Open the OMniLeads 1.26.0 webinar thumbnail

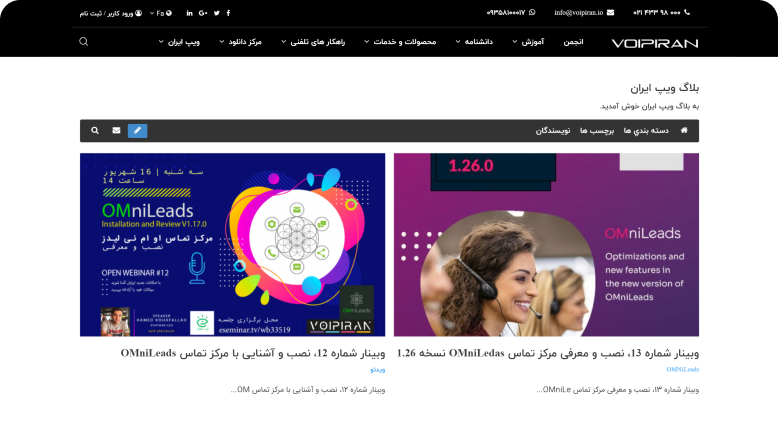pyautogui.click(x=546, y=245)
